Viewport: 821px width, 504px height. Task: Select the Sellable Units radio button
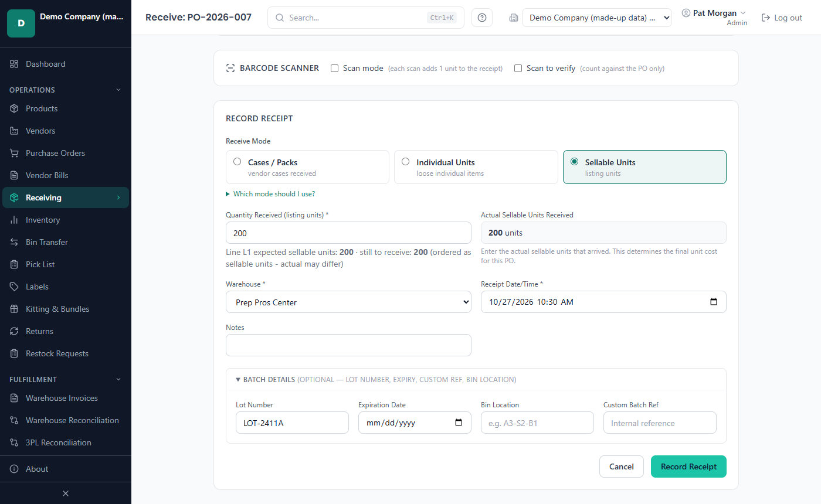(x=574, y=162)
